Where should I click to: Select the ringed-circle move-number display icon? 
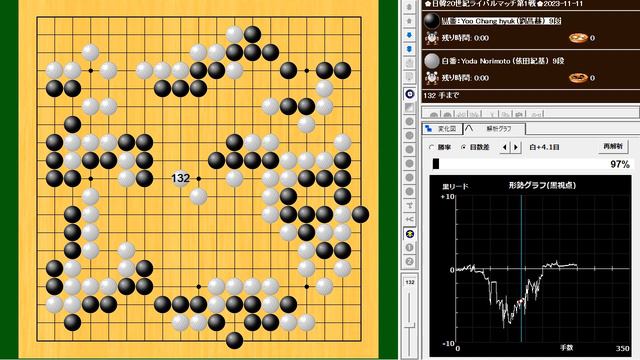pos(410,94)
